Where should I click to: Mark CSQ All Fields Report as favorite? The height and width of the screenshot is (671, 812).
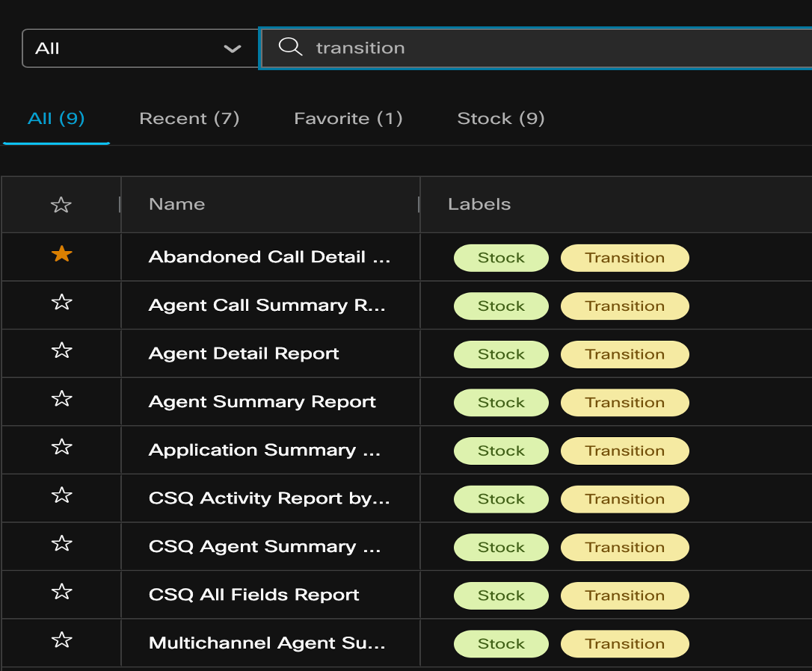pyautogui.click(x=61, y=593)
